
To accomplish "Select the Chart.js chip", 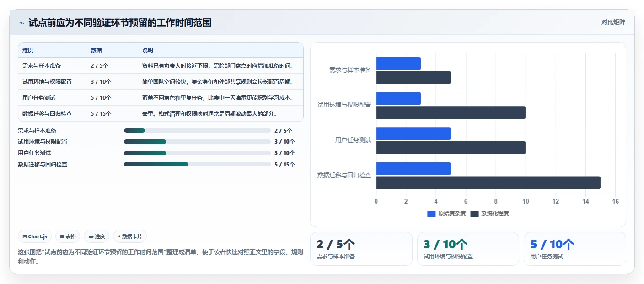I will tap(35, 236).
